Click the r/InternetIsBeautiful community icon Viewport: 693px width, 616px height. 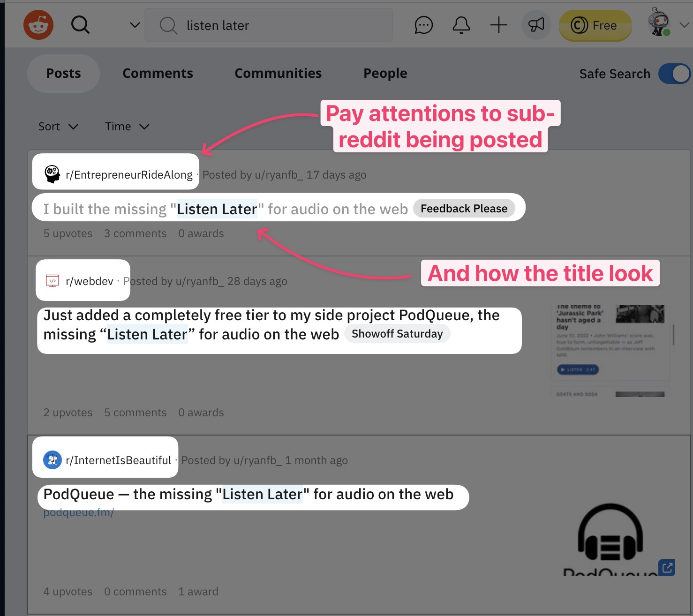point(53,460)
